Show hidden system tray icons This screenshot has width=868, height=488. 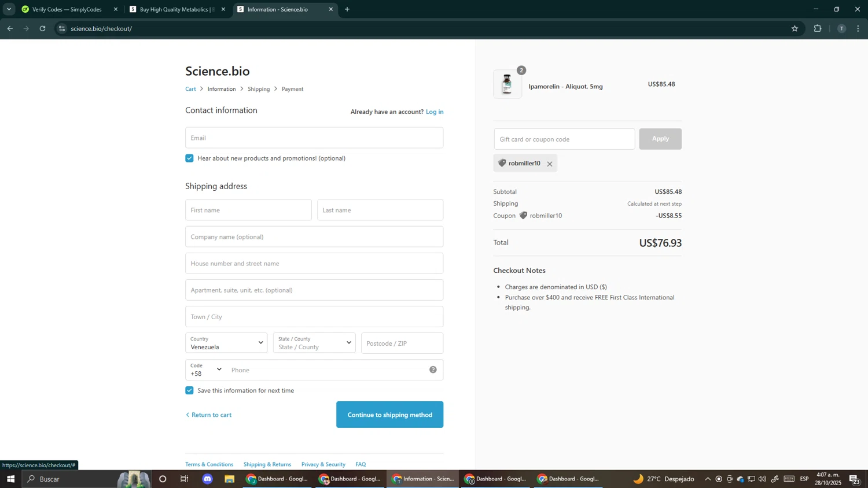coord(708,479)
